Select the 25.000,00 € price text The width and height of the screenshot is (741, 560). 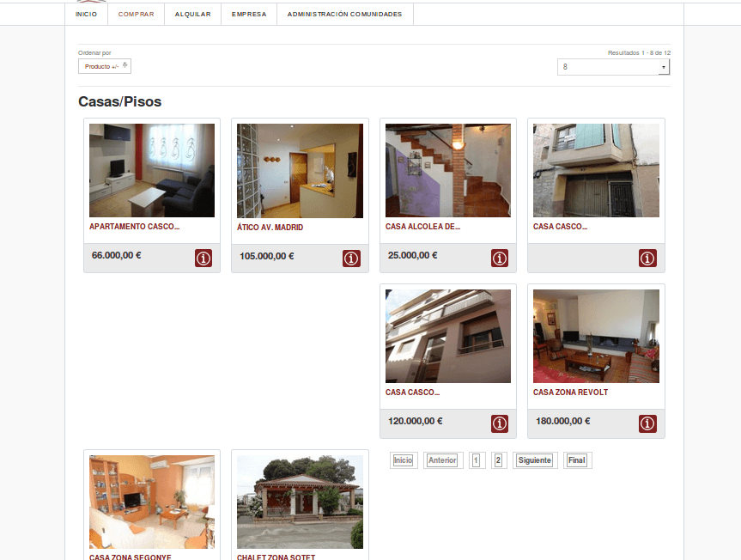412,255
